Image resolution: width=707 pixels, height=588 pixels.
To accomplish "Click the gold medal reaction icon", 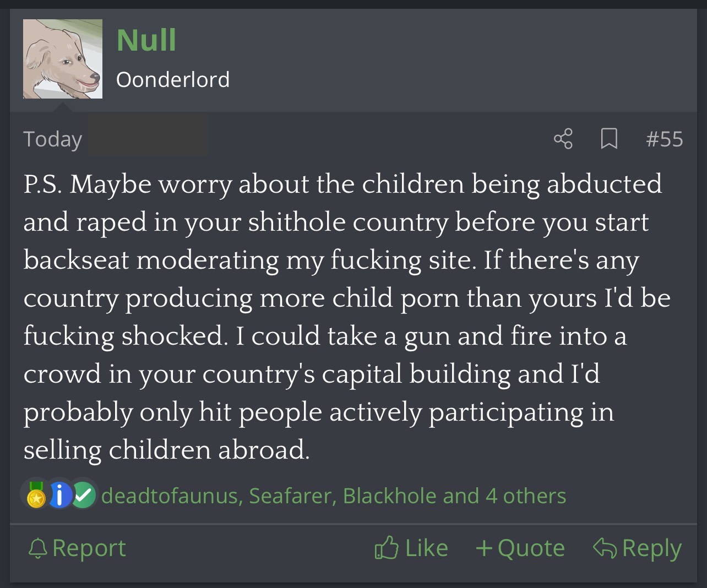I will point(36,495).
